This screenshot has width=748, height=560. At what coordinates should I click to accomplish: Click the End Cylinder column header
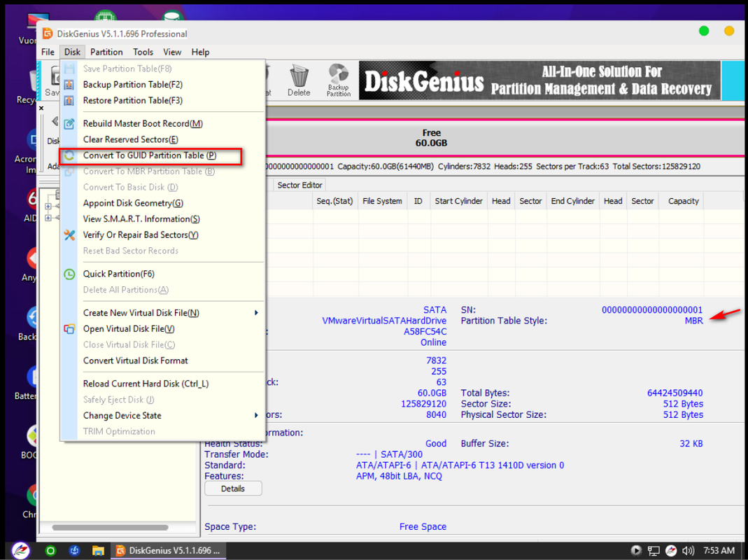[572, 201]
